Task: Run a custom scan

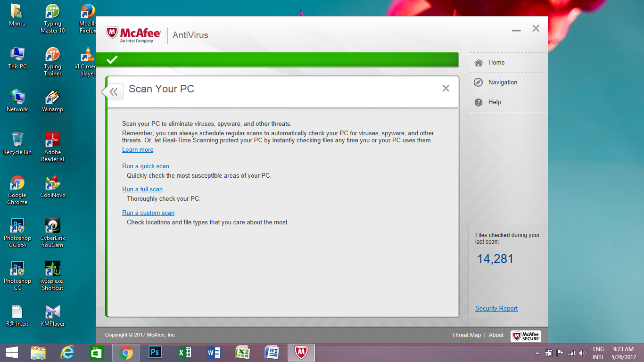Action: [x=148, y=213]
